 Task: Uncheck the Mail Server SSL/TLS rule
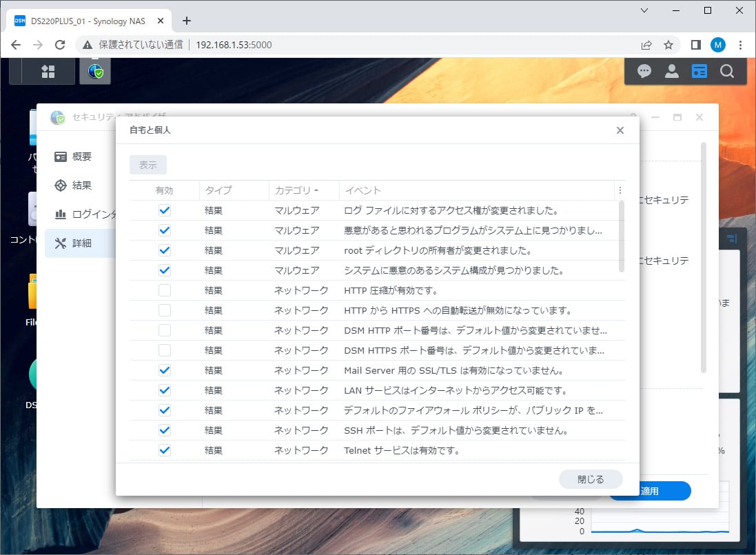tap(165, 370)
